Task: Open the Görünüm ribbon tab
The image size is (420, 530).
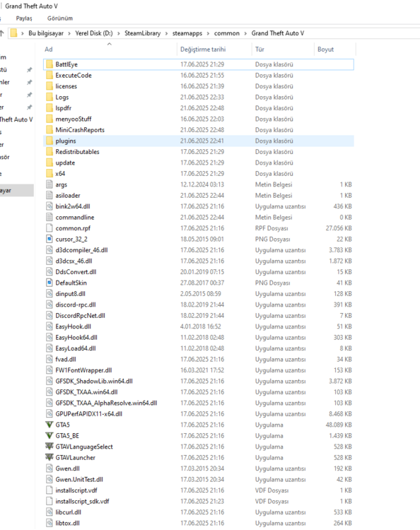Action: [x=60, y=18]
